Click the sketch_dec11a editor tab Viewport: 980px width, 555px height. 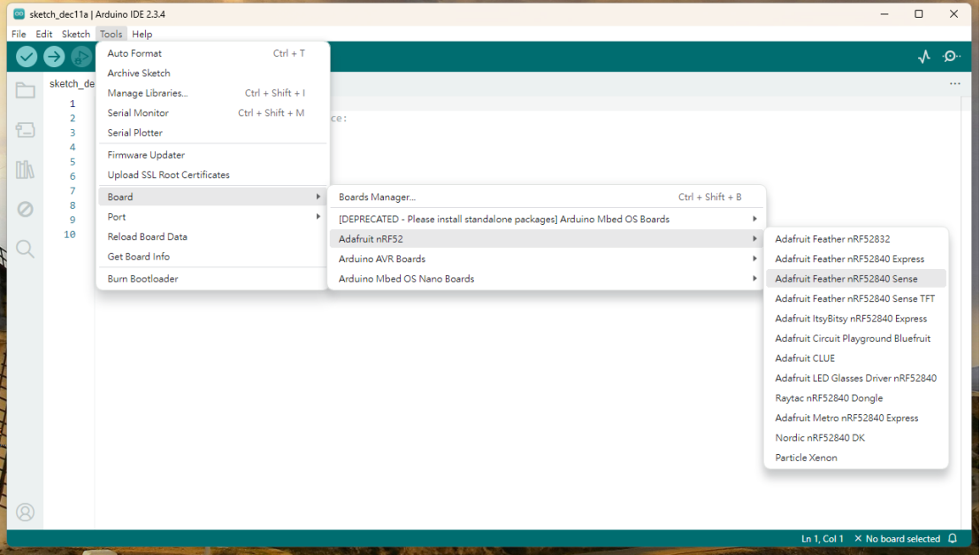click(x=72, y=84)
